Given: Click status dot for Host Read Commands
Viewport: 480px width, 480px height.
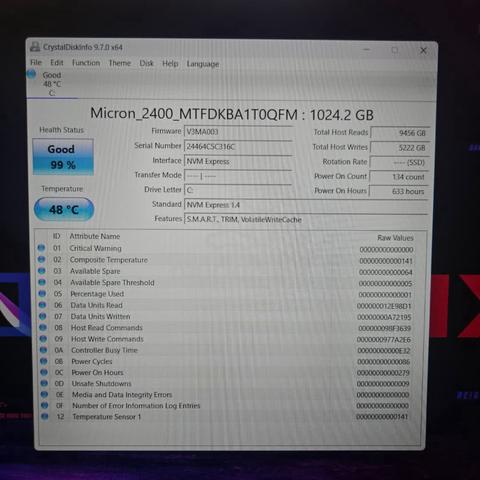Looking at the screenshot, I should point(43,327).
